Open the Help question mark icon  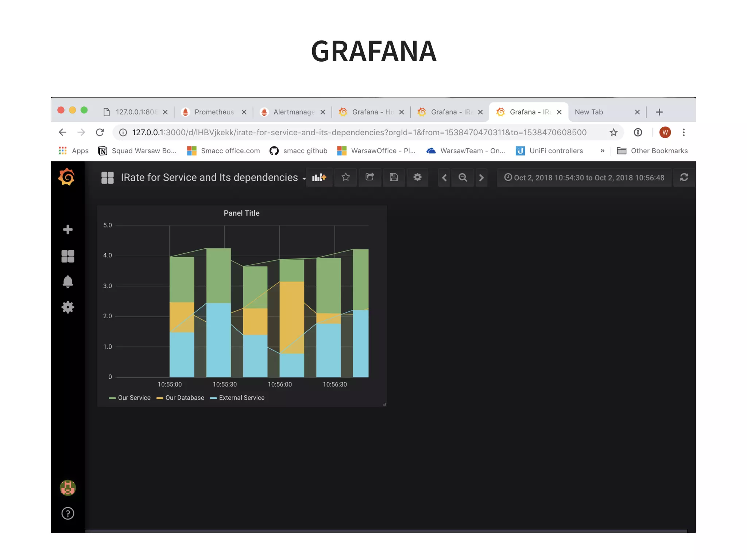(68, 513)
